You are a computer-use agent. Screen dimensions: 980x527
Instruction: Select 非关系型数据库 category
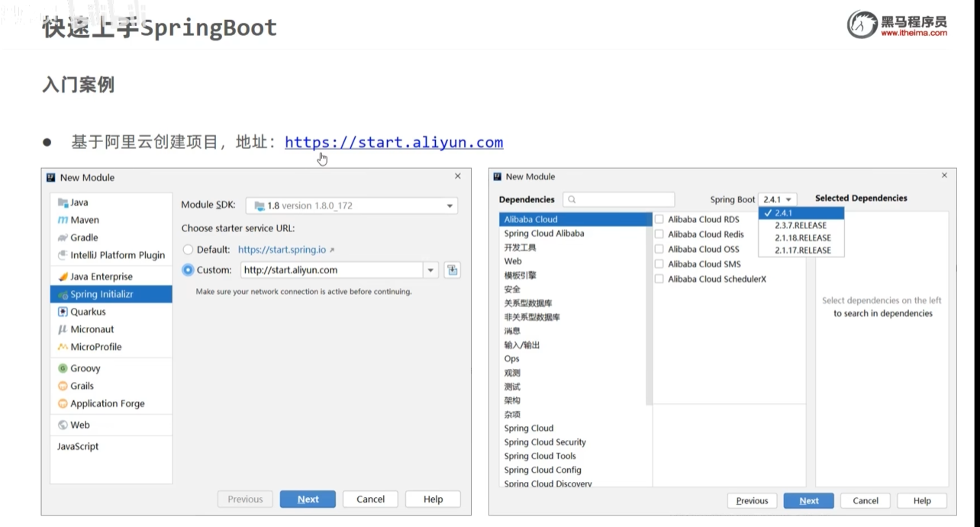click(573, 317)
